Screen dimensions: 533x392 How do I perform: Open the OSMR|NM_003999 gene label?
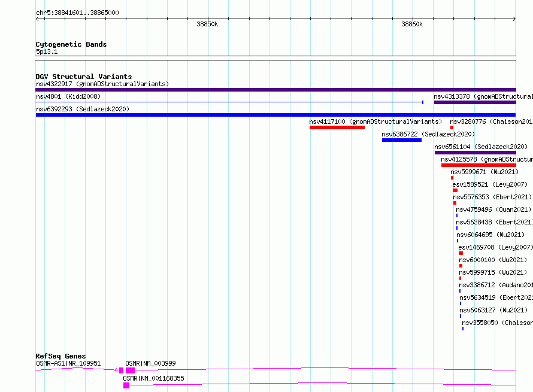(150, 363)
